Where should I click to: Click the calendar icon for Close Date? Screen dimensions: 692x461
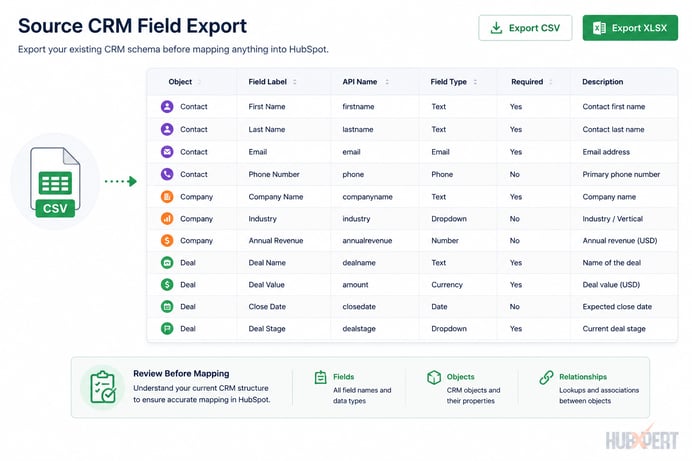click(x=167, y=307)
